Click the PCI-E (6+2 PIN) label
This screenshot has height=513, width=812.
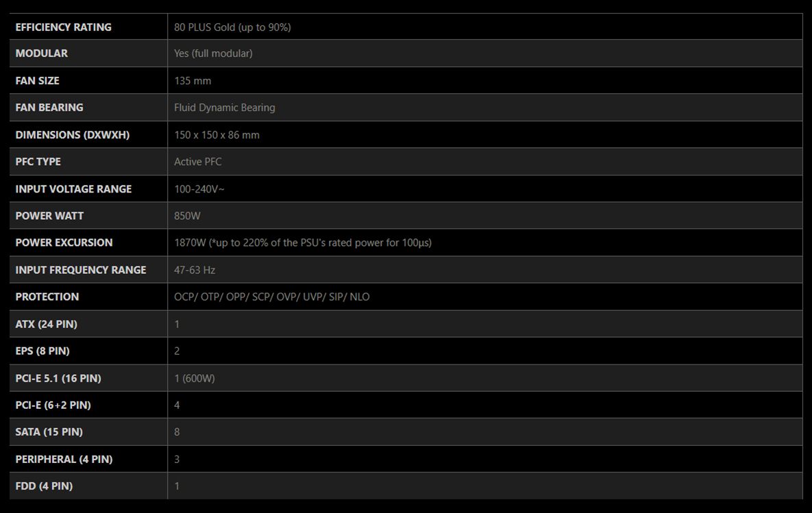pyautogui.click(x=53, y=405)
